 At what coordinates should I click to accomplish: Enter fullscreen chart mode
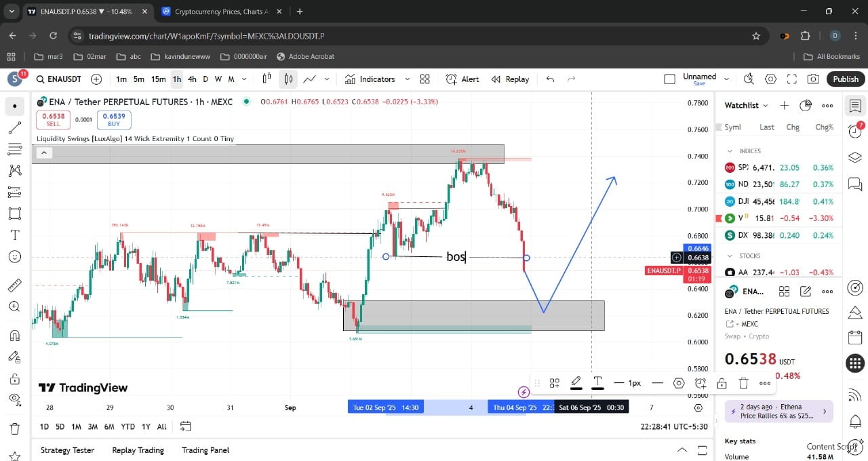(792, 79)
